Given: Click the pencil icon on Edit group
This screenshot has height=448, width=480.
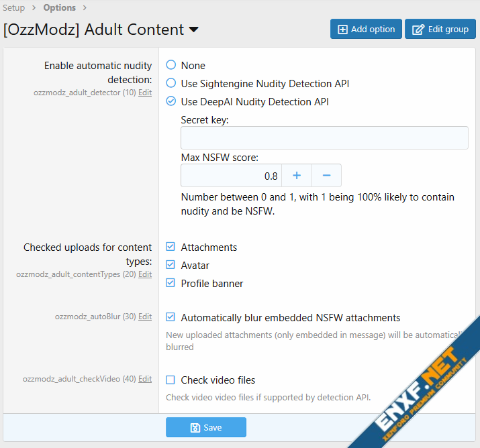Looking at the screenshot, I should [x=418, y=30].
